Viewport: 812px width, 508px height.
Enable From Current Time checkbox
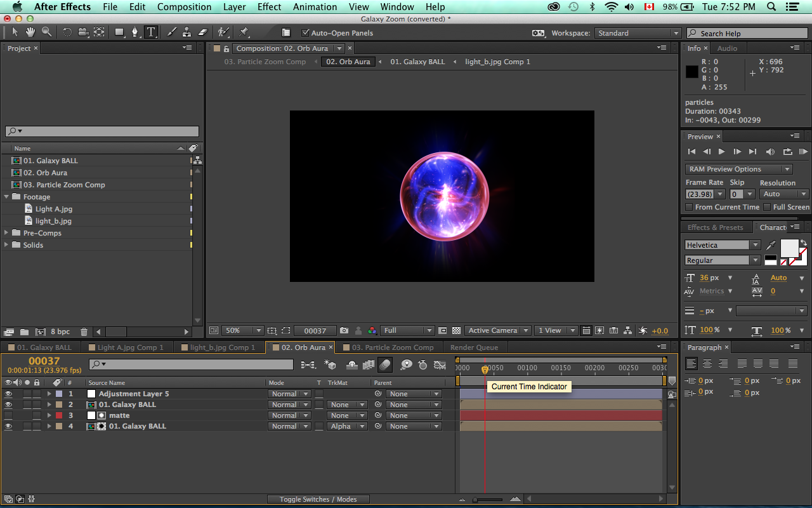pos(689,207)
